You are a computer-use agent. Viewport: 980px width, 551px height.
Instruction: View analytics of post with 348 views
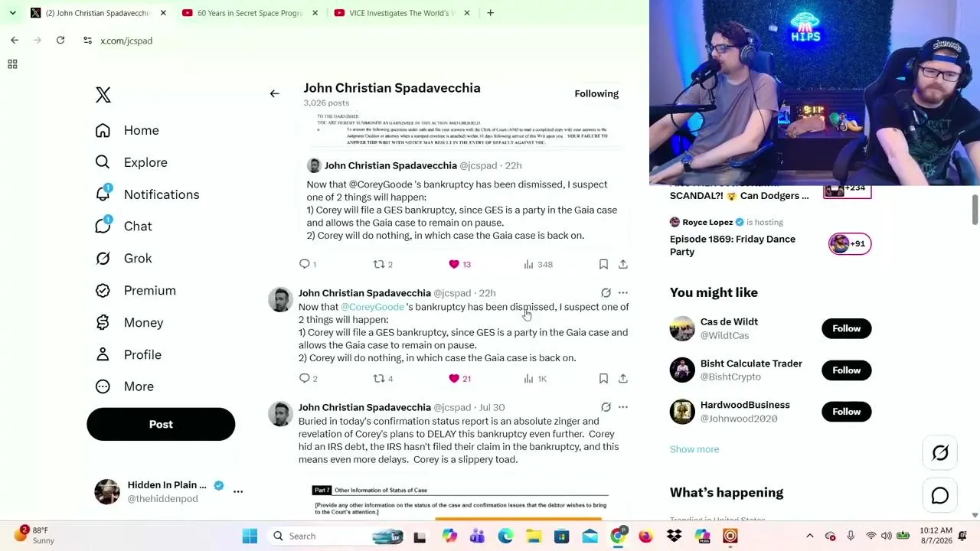pos(538,264)
